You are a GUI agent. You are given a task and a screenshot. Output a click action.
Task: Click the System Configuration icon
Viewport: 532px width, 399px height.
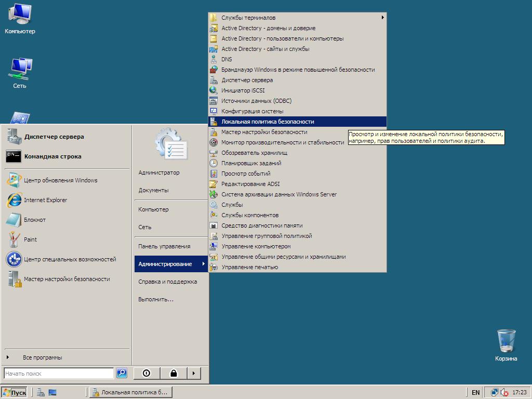click(x=214, y=111)
